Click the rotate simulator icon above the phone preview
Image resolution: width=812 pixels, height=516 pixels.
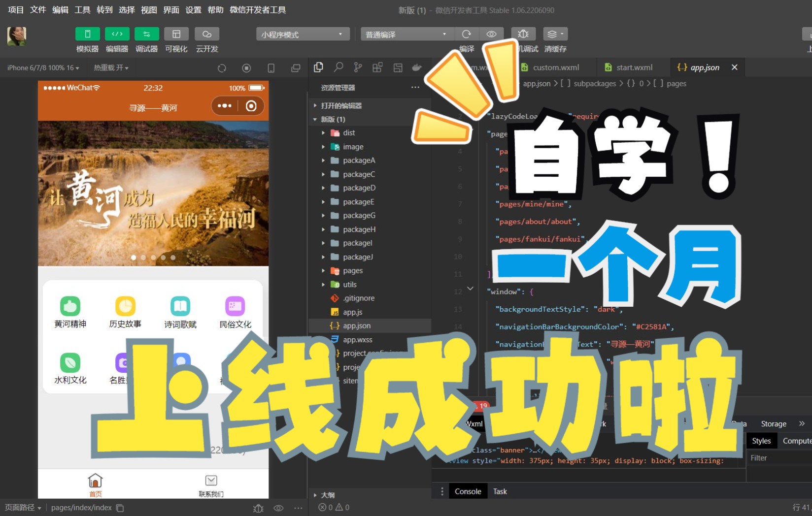tap(222, 68)
